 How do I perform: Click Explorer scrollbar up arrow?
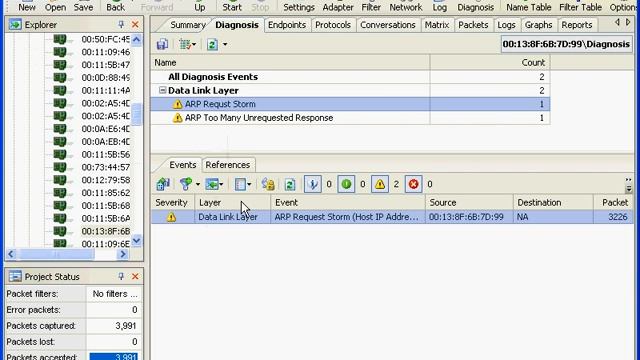click(x=136, y=40)
